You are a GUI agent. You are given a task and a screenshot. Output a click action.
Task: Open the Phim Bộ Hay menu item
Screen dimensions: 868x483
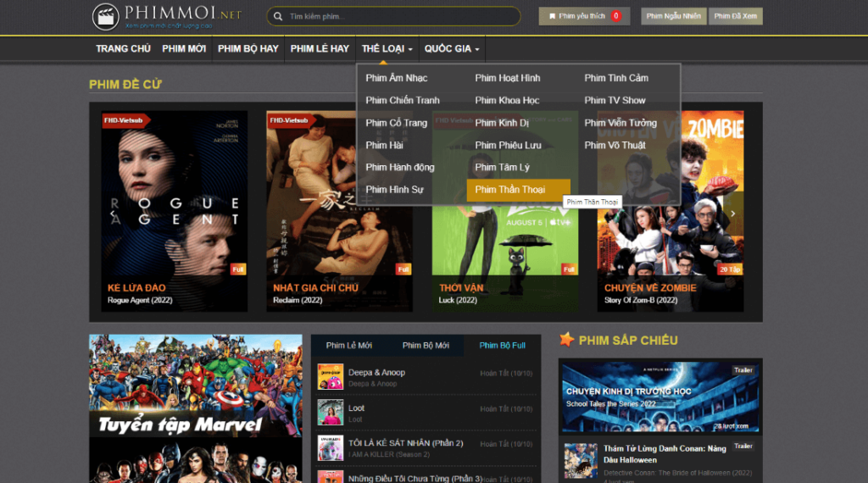point(248,48)
